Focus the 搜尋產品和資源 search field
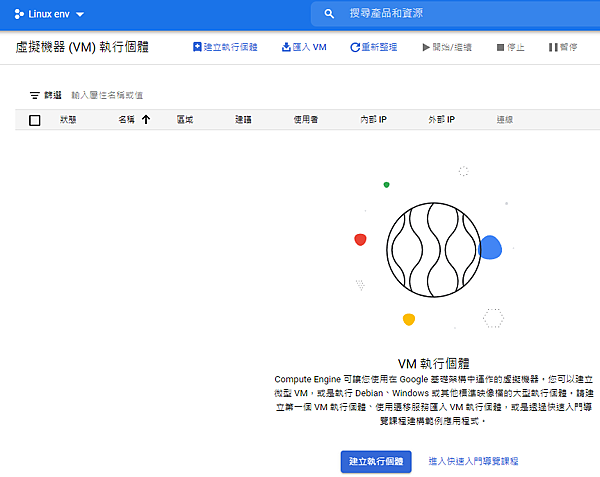Image resolution: width=600 pixels, height=477 pixels. [x=455, y=14]
